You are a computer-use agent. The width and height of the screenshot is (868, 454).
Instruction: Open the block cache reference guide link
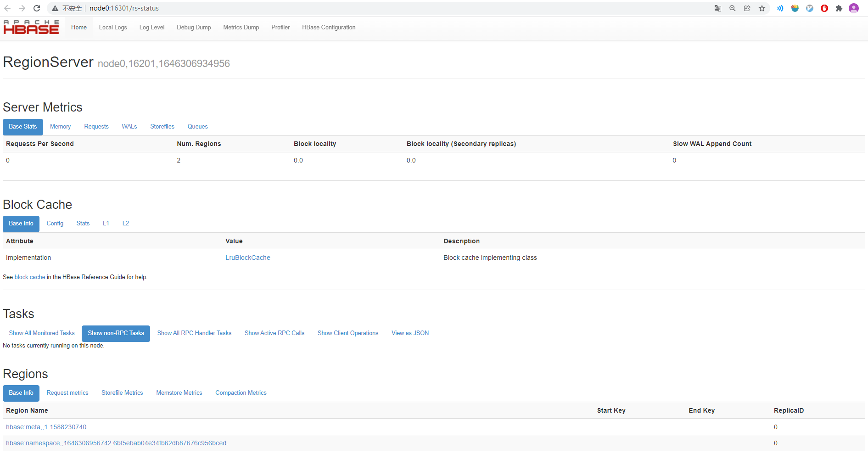(30, 277)
